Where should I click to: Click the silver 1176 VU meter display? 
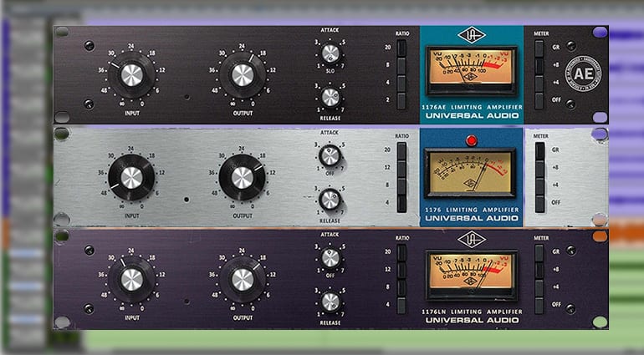pos(470,173)
